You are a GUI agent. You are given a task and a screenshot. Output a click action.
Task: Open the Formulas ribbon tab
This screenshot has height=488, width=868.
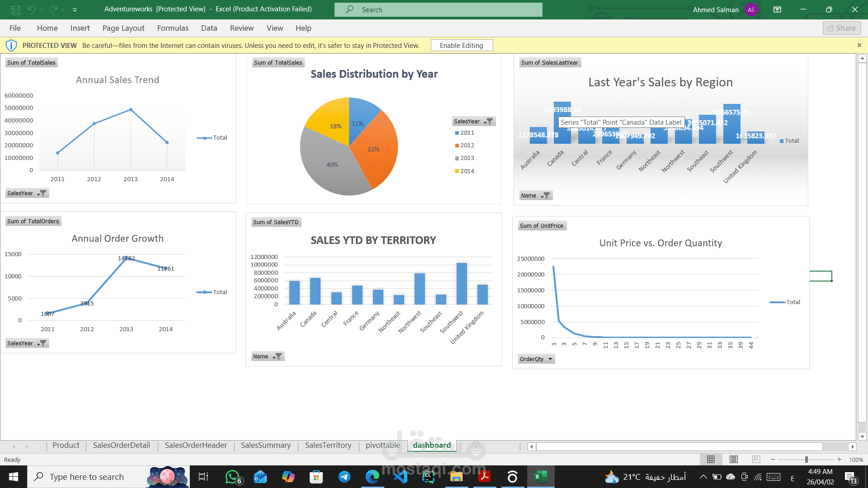(x=173, y=28)
